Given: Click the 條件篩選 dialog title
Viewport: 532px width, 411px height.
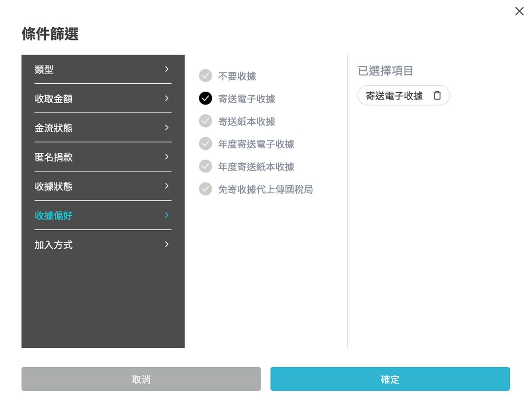Looking at the screenshot, I should [50, 34].
